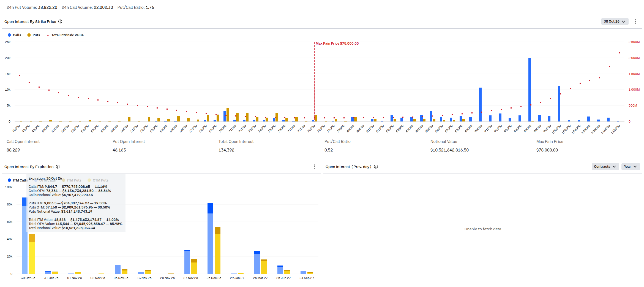The height and width of the screenshot is (287, 644).
Task: Click the 25 Dec 26 puts bar
Action: coord(217,251)
